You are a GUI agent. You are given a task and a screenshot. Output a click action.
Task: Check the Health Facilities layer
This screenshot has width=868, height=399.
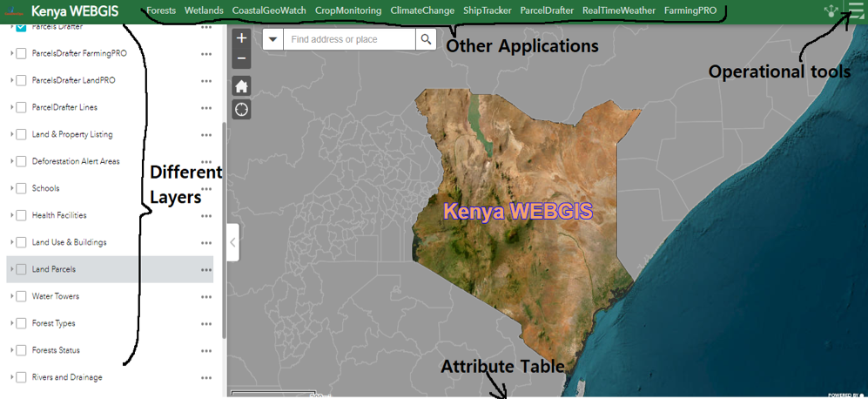[21, 215]
